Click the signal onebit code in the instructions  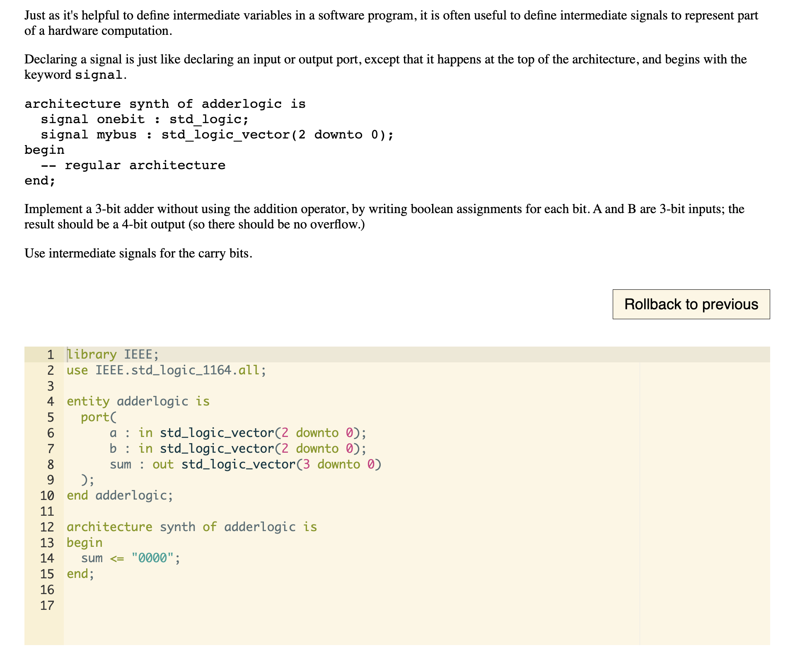coord(104,119)
